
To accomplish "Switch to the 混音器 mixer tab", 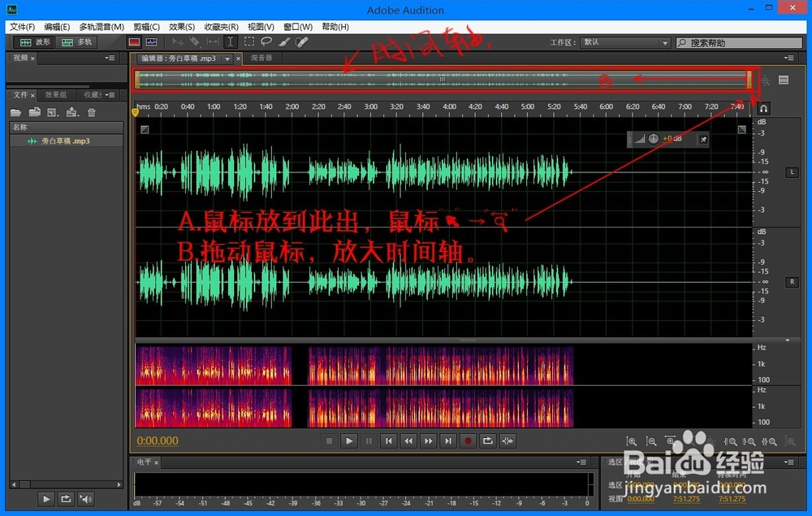I will click(x=261, y=58).
